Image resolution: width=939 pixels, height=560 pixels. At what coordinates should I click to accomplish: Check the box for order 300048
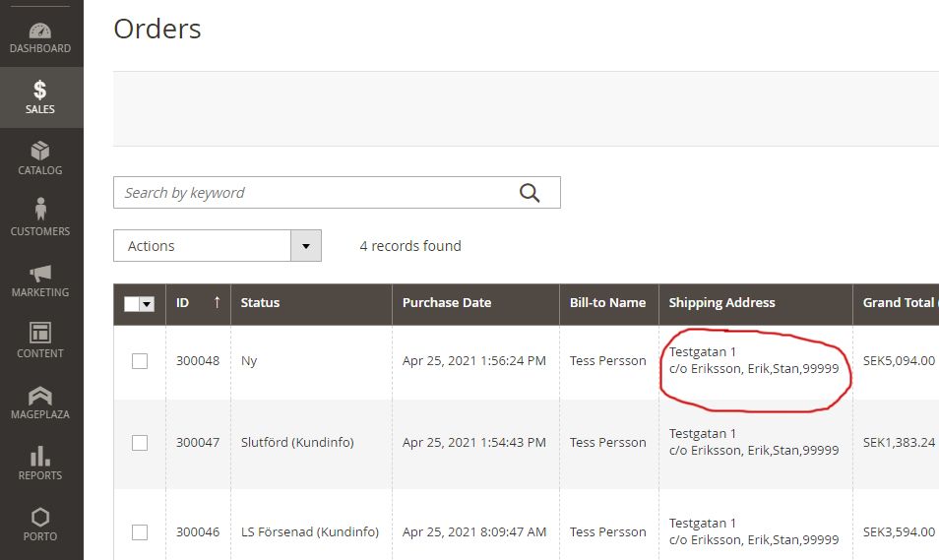(140, 361)
